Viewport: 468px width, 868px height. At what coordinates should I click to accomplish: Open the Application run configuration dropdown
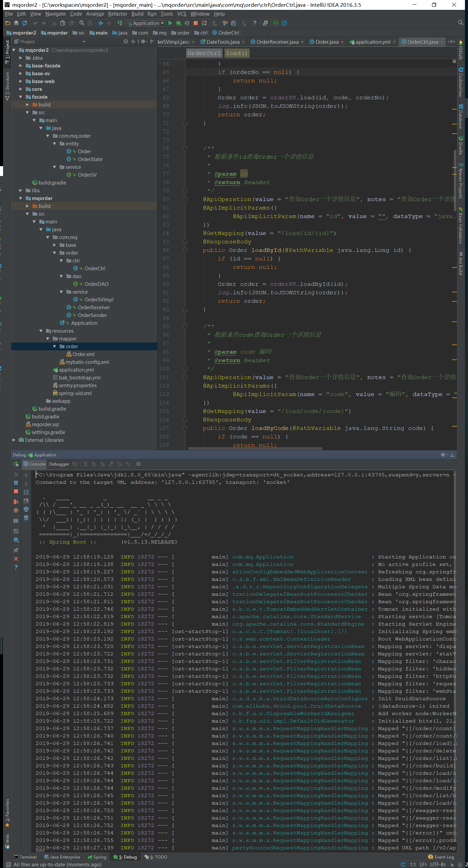[145, 23]
